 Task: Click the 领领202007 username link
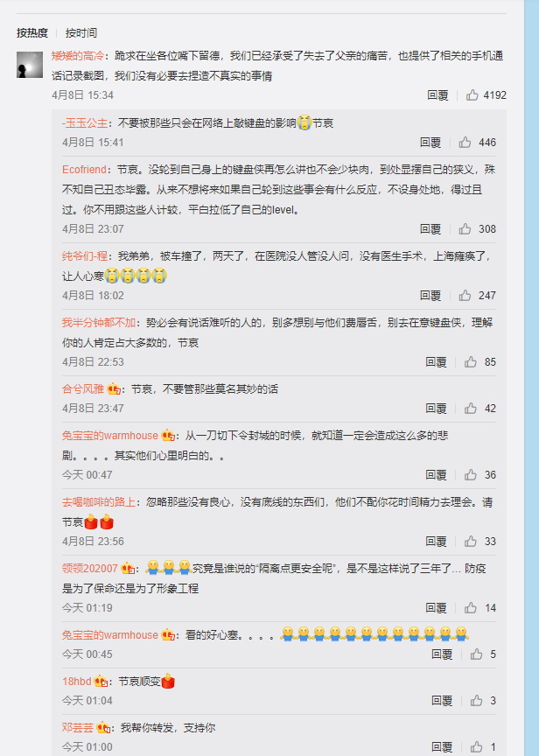point(89,569)
